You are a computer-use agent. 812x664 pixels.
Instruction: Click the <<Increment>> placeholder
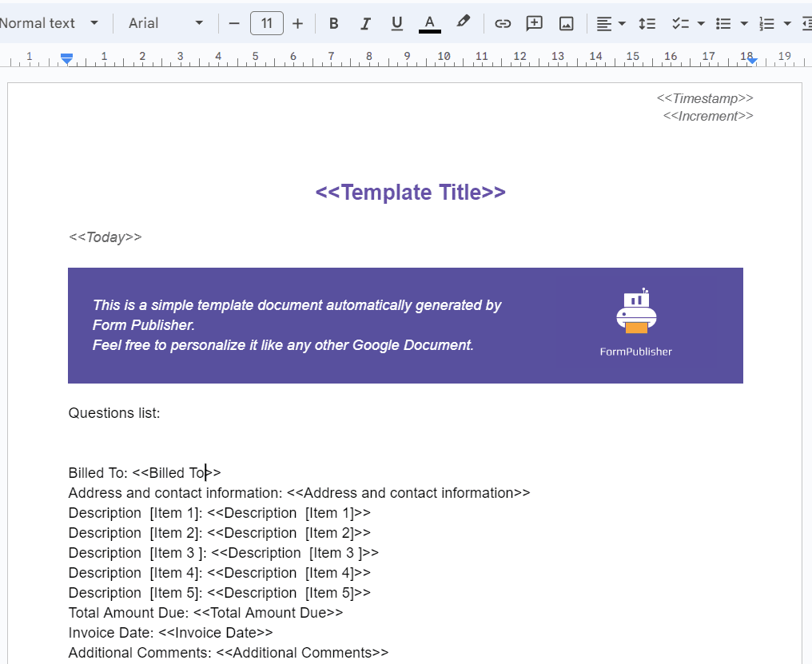point(708,116)
